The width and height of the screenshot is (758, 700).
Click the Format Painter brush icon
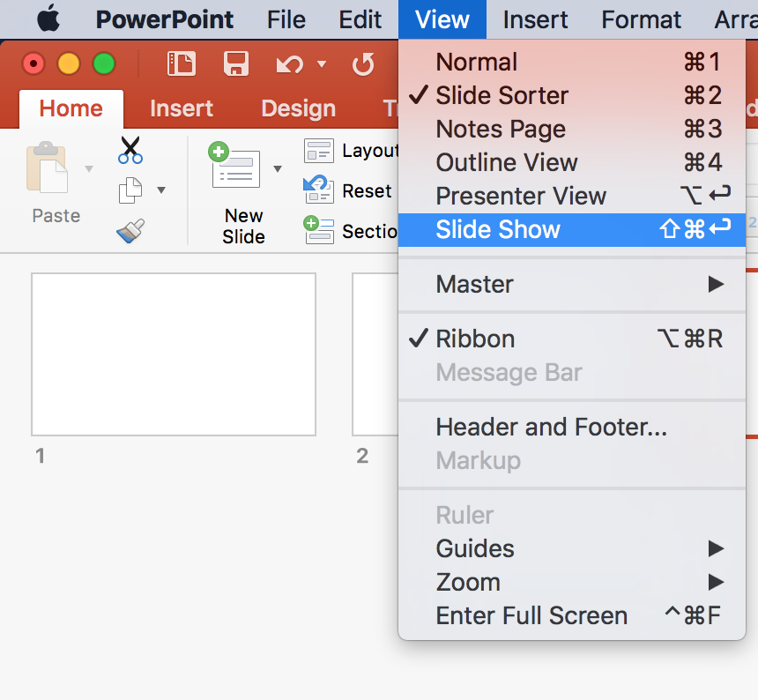pos(130,231)
